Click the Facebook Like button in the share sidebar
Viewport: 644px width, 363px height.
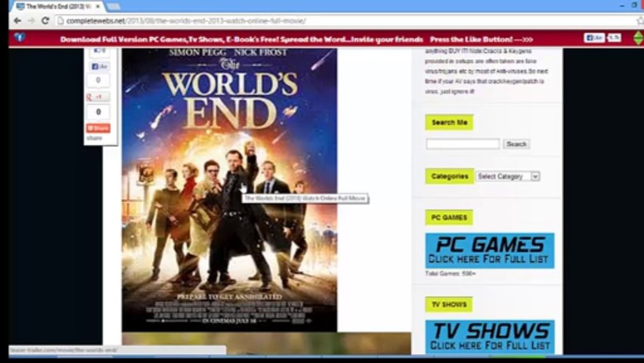tap(99, 67)
